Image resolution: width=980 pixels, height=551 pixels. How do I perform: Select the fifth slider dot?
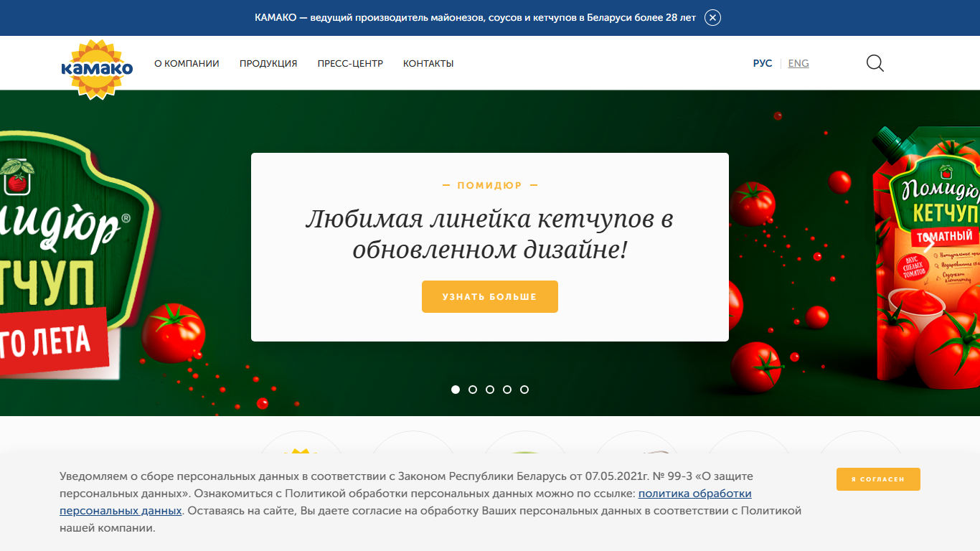point(524,390)
